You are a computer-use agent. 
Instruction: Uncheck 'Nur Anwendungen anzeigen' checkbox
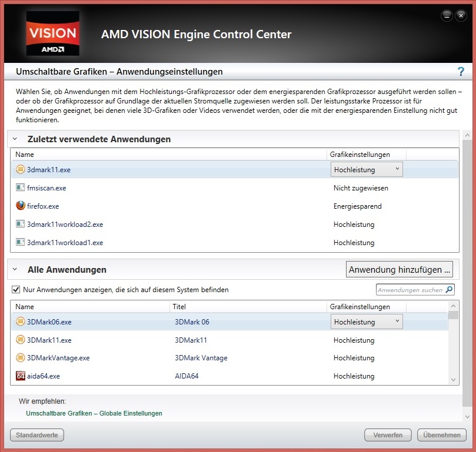(x=16, y=290)
